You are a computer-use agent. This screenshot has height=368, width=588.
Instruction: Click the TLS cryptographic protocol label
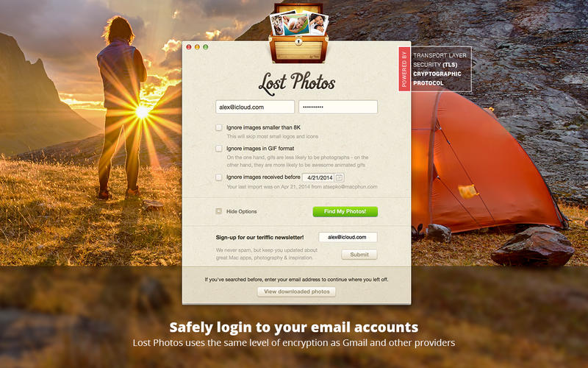pyautogui.click(x=440, y=69)
